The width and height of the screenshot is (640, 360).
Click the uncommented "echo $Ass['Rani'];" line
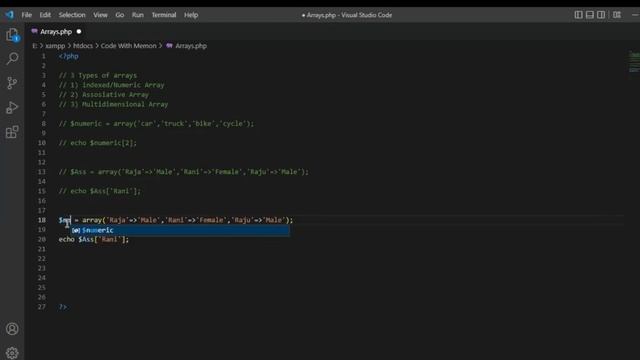click(94, 239)
